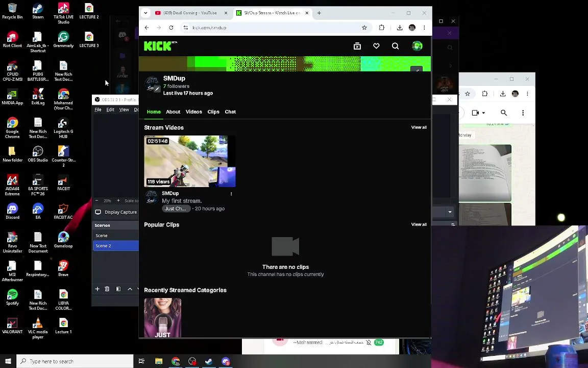View site information icon in address bar
Image resolution: width=588 pixels, height=368 pixels.
(186, 28)
